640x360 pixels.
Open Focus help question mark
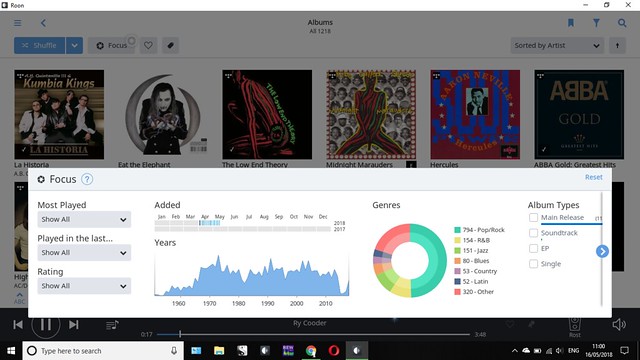(x=87, y=179)
